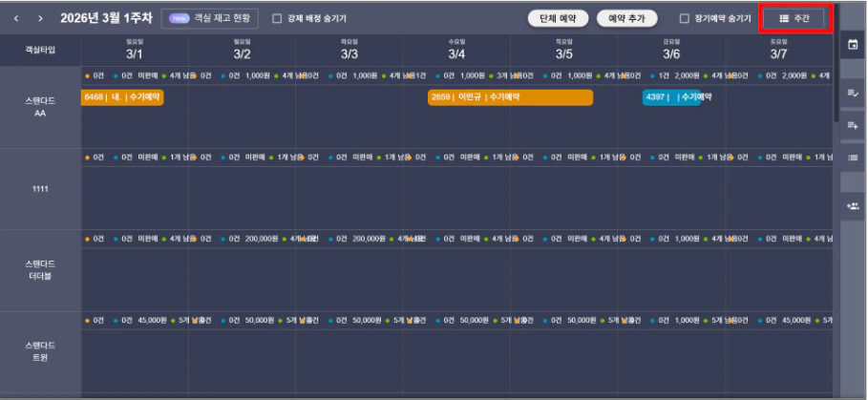Viewport: 868px width, 400px height.
Task: Click 2,000원 price in 스탠다드 AA 3/7
Action: (794, 75)
